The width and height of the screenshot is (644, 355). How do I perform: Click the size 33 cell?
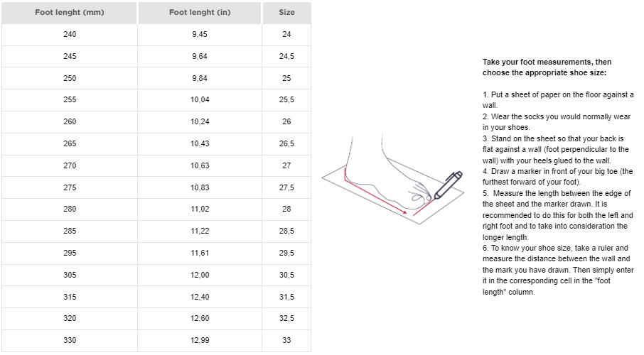[x=286, y=341]
